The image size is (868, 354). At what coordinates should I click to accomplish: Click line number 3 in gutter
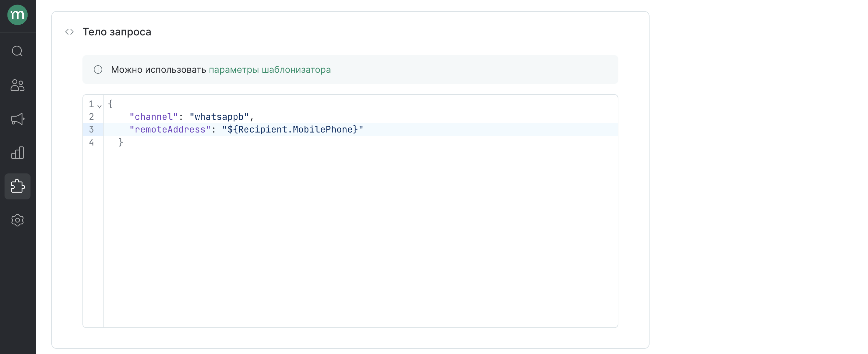(x=91, y=130)
